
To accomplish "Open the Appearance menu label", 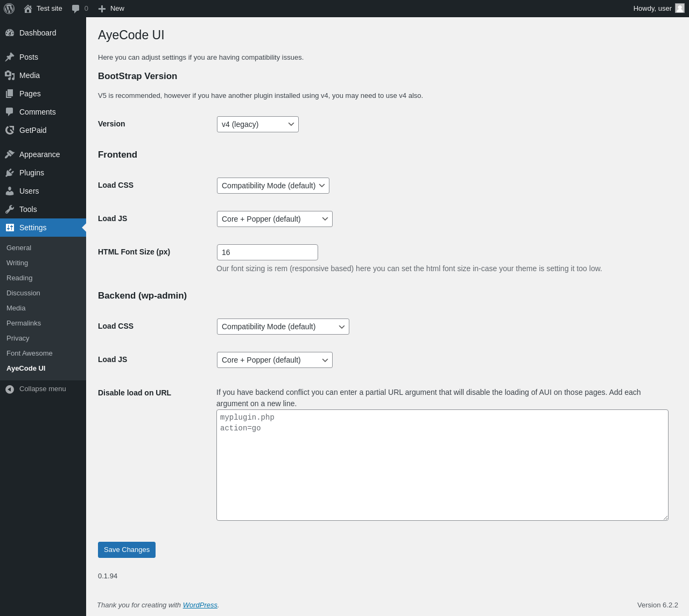I will [x=40, y=154].
